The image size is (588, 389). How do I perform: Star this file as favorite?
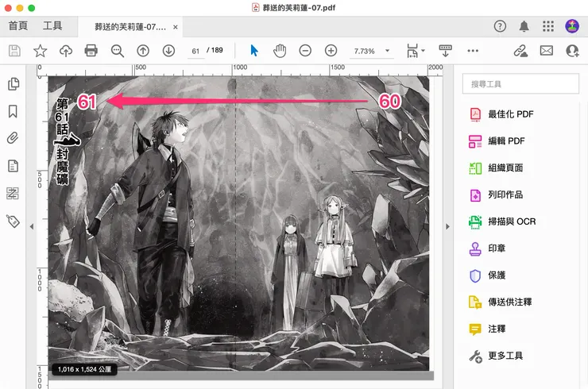point(40,51)
